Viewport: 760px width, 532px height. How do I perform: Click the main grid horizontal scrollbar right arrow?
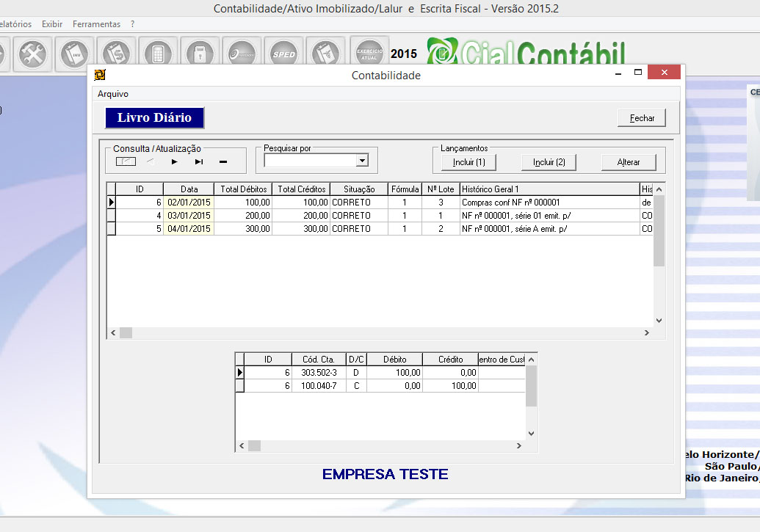coord(646,332)
